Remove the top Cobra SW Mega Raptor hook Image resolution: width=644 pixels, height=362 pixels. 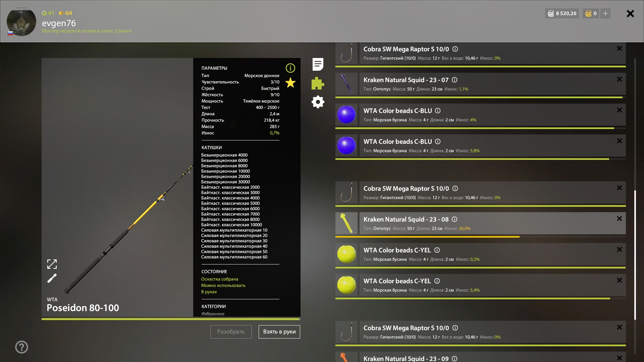pyautogui.click(x=619, y=49)
